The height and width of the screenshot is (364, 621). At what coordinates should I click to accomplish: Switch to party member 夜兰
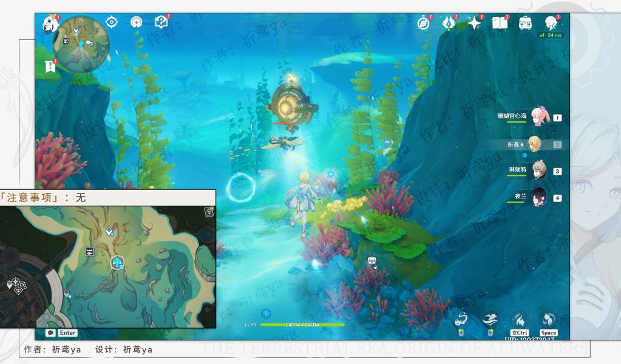[x=520, y=196]
